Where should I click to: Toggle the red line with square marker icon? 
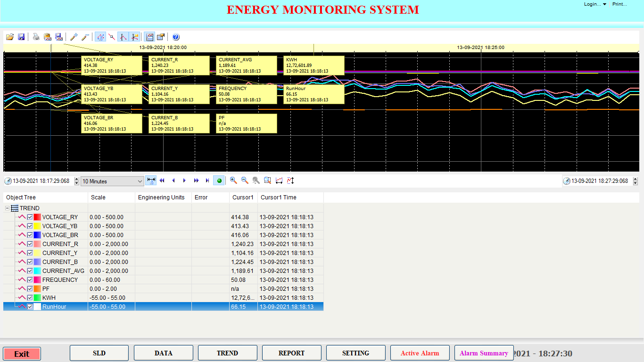pos(112,37)
